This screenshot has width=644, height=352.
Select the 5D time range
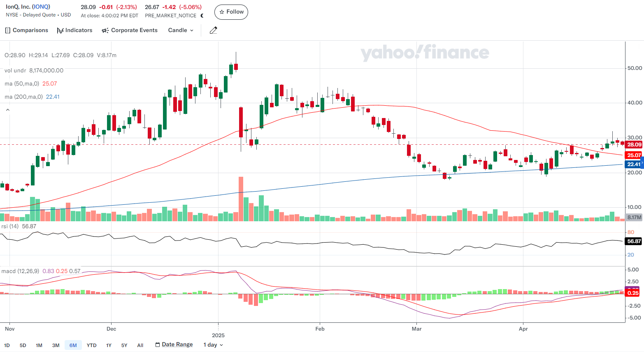tap(23, 345)
